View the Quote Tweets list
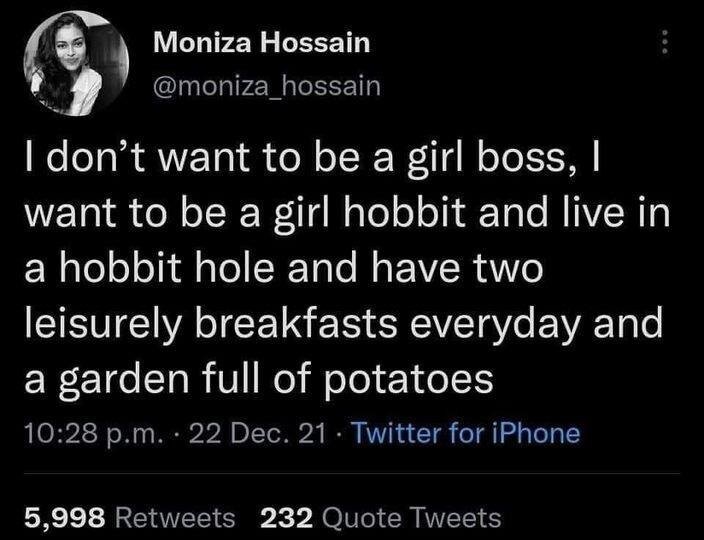The image size is (704, 540). pyautogui.click(x=381, y=517)
